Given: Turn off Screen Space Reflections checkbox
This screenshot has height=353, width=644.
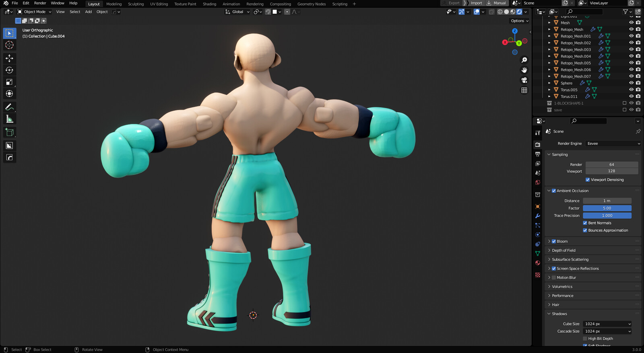Looking at the screenshot, I should click(554, 269).
